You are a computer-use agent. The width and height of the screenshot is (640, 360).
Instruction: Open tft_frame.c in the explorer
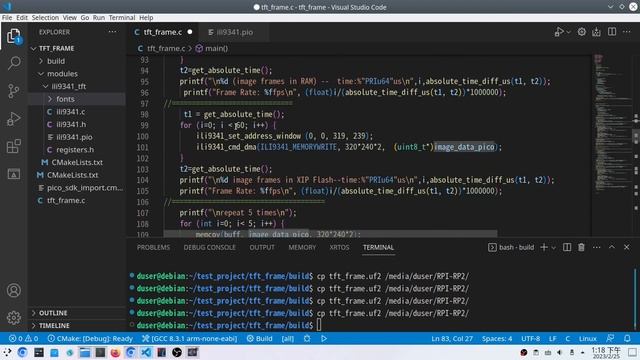coord(77,200)
